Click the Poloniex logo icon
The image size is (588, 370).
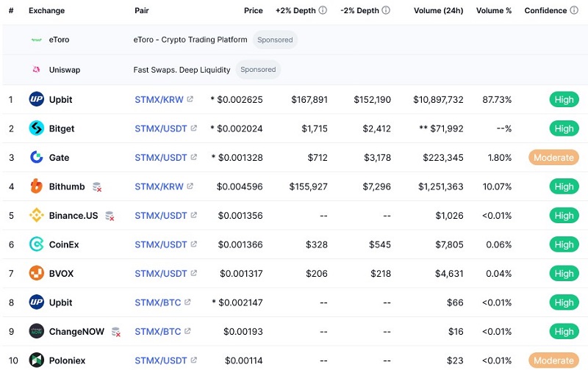pyautogui.click(x=36, y=360)
